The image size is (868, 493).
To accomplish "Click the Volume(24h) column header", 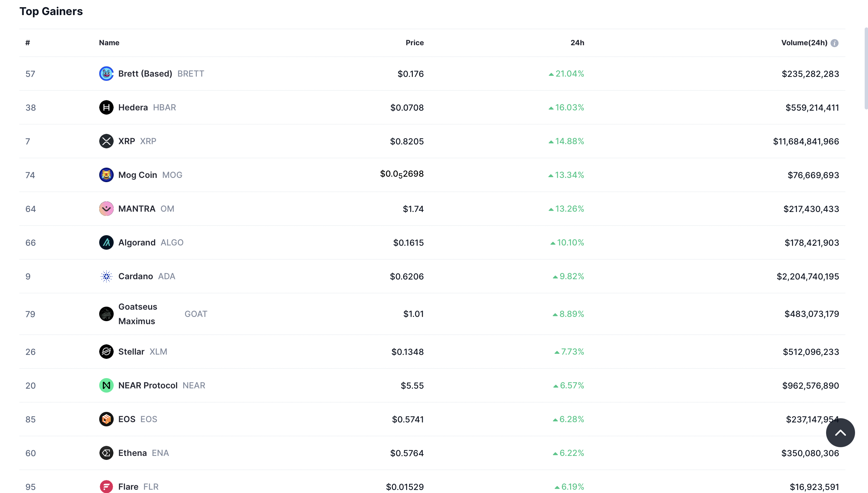I will coord(804,43).
